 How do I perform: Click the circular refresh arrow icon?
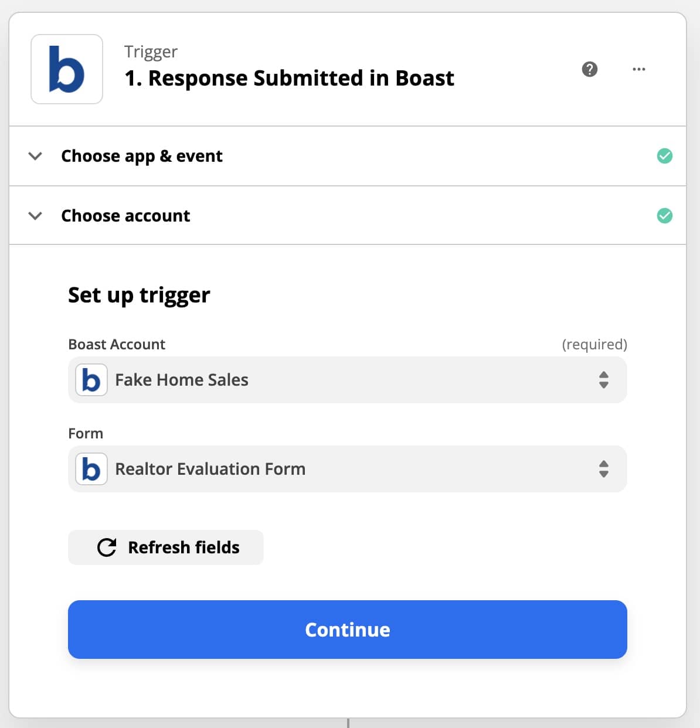coord(107,547)
